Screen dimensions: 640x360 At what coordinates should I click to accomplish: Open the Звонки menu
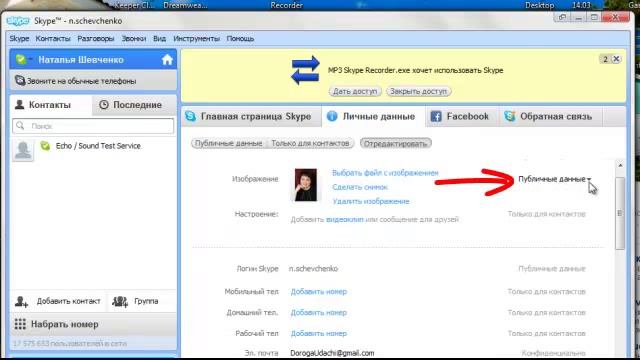(x=133, y=38)
